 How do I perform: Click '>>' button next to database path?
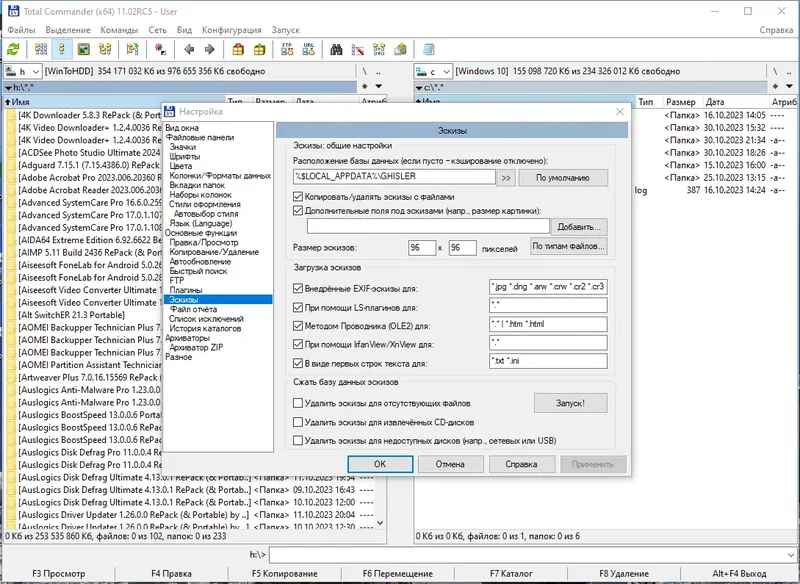(x=506, y=177)
